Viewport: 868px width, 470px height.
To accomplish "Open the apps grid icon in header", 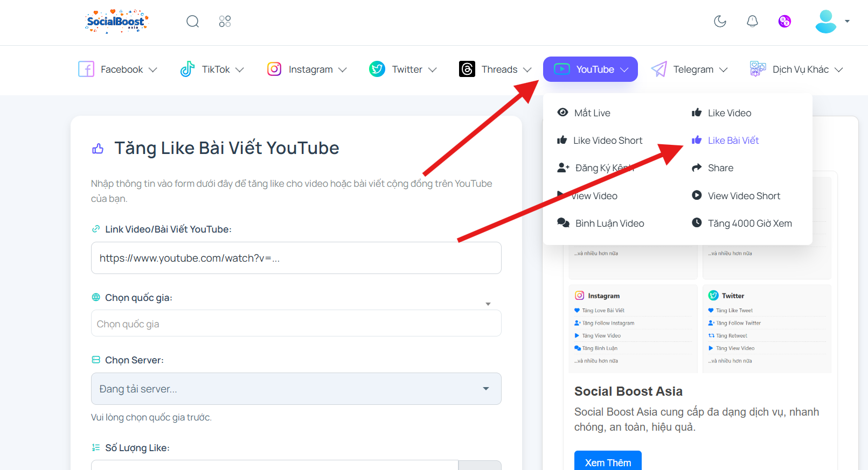I will [225, 22].
